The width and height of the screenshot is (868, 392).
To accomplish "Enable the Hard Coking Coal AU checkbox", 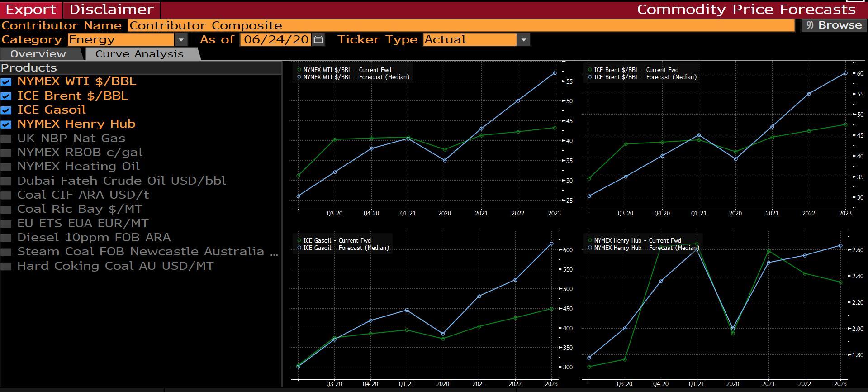I will [6, 266].
